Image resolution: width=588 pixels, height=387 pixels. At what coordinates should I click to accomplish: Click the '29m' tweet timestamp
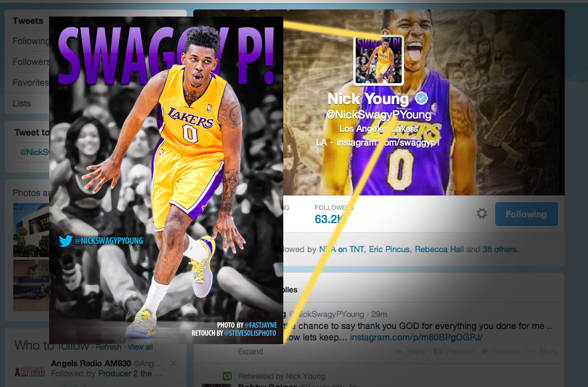(x=379, y=314)
